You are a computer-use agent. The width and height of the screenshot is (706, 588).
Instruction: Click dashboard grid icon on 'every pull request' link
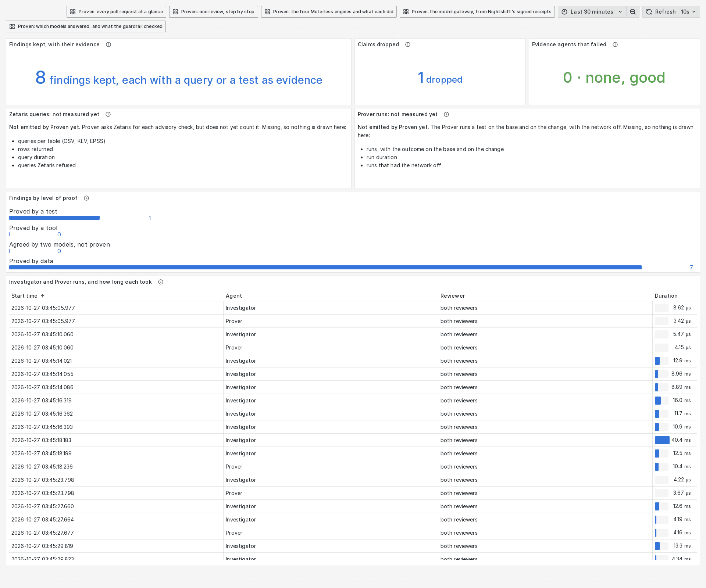click(73, 12)
